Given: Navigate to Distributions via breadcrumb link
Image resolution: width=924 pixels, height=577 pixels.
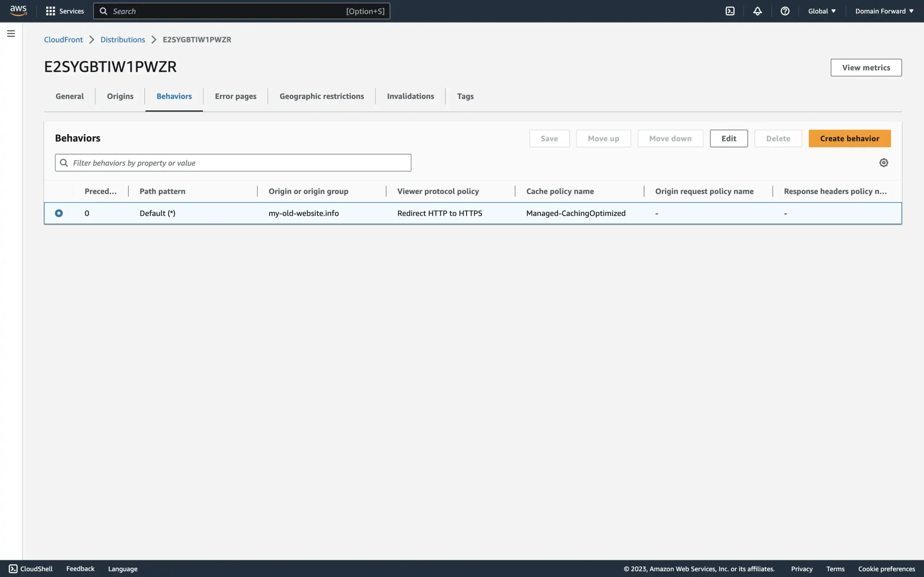Looking at the screenshot, I should pos(123,39).
